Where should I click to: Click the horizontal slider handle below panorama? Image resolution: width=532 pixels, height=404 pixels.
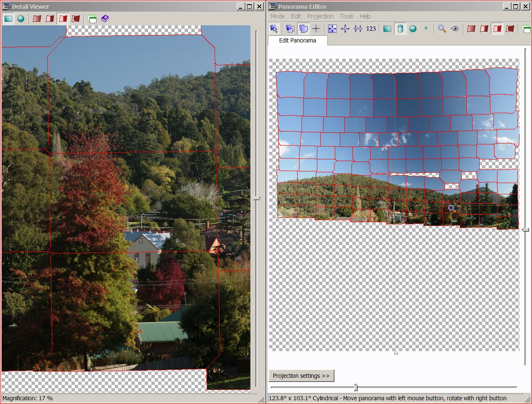point(356,387)
